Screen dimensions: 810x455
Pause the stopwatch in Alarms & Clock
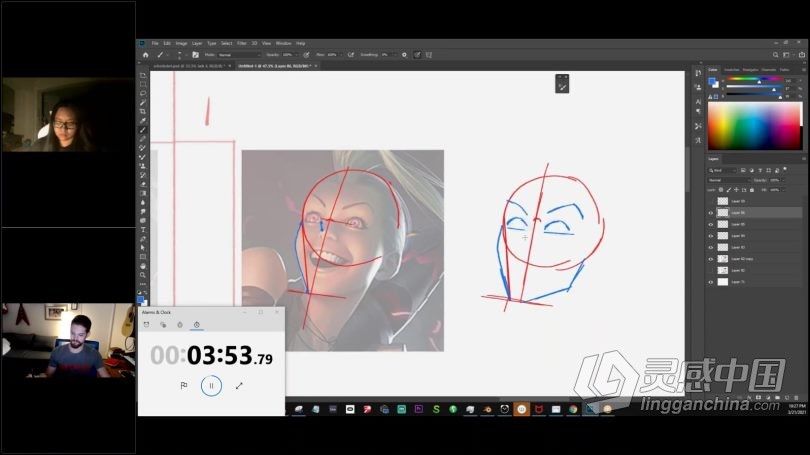(x=211, y=386)
